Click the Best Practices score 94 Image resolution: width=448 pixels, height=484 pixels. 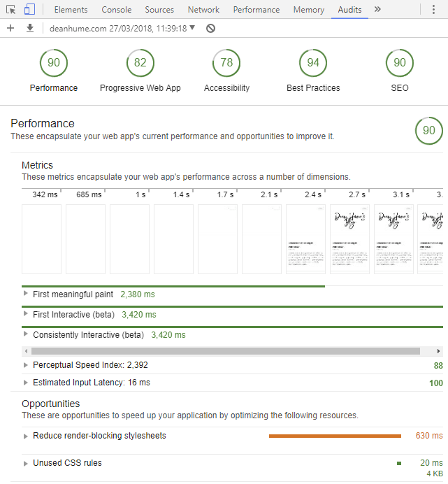pos(313,63)
